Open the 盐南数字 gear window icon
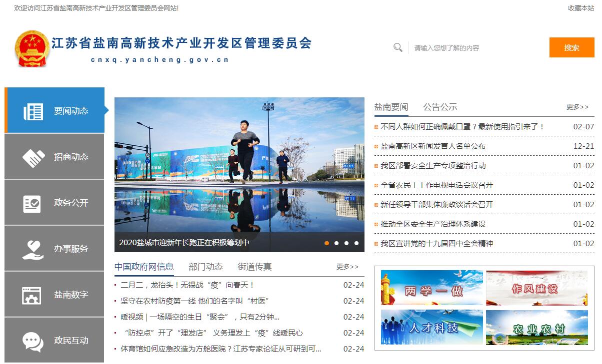The width and height of the screenshot is (602, 364). pyautogui.click(x=32, y=295)
